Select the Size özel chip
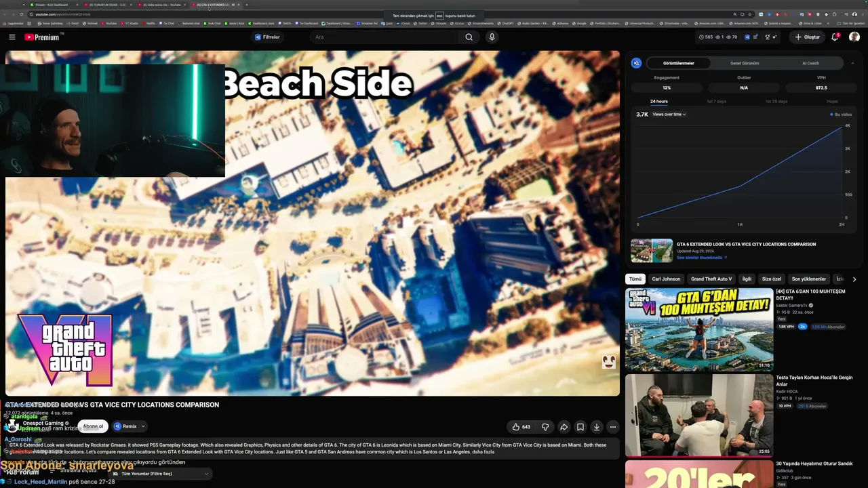Image resolution: width=868 pixels, height=488 pixels. coord(772,279)
